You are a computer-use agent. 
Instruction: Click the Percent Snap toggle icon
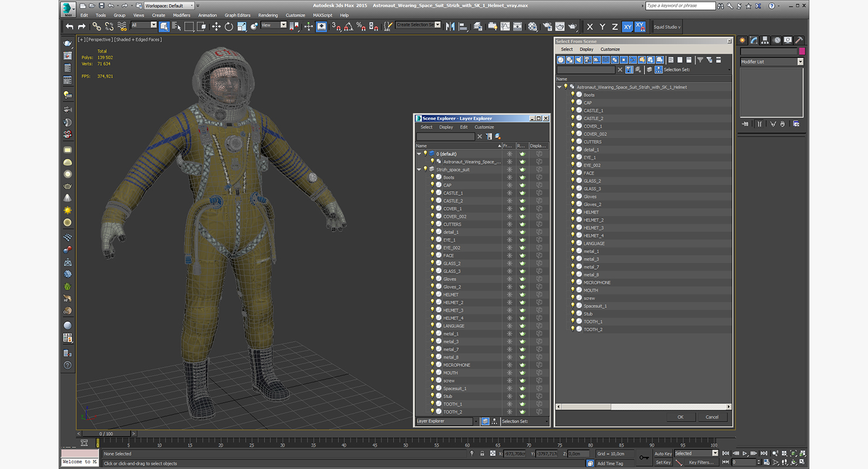(361, 26)
